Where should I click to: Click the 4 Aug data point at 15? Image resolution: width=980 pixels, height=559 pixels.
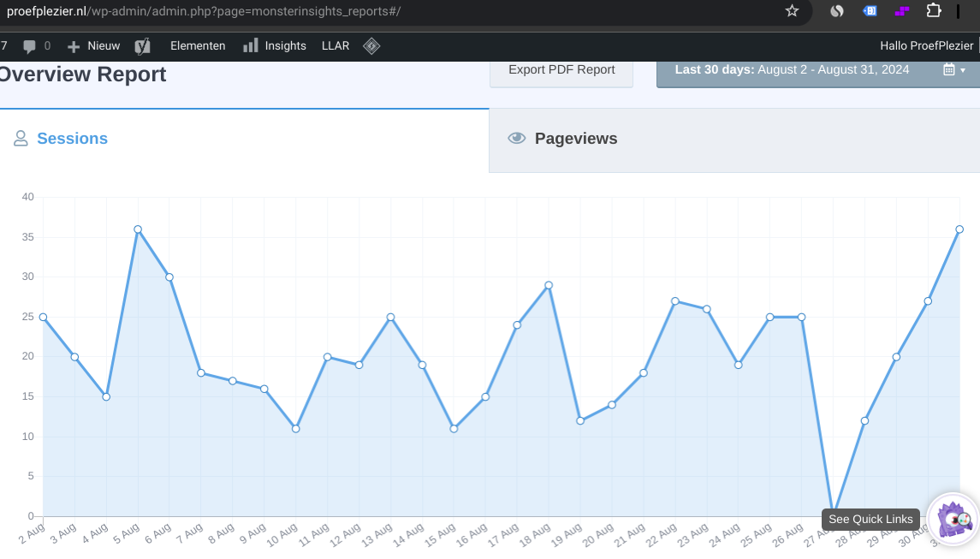pyautogui.click(x=106, y=397)
